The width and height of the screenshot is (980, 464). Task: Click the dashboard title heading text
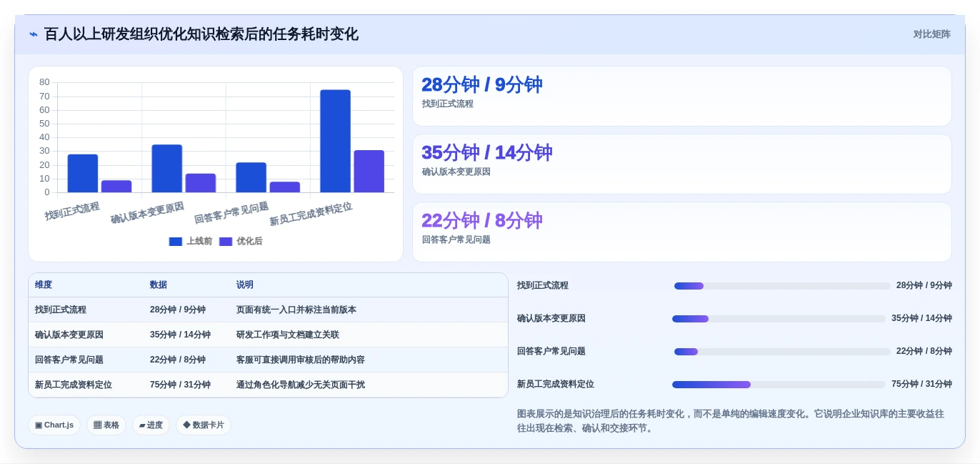coord(201,34)
